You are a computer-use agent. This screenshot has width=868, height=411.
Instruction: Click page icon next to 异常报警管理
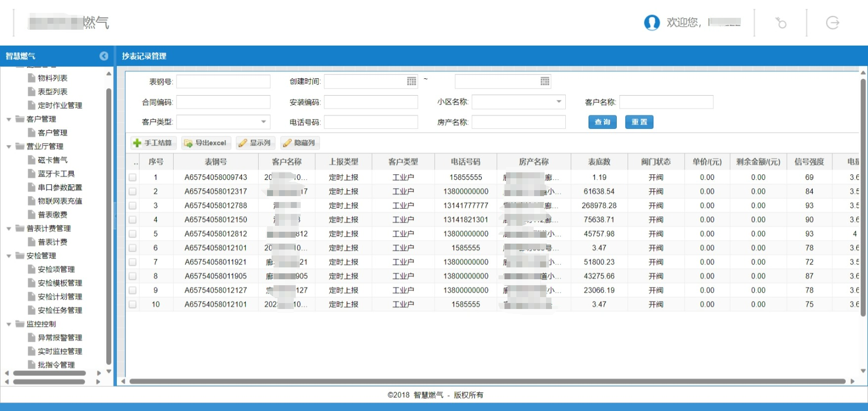pyautogui.click(x=32, y=338)
